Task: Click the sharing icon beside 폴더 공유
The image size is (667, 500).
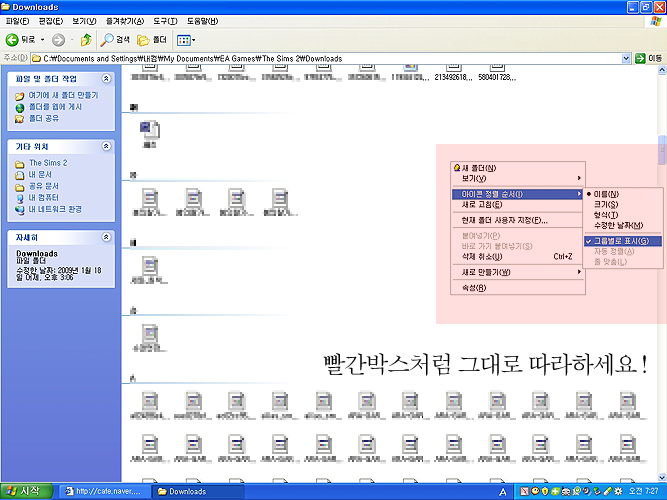Action: tap(20, 119)
